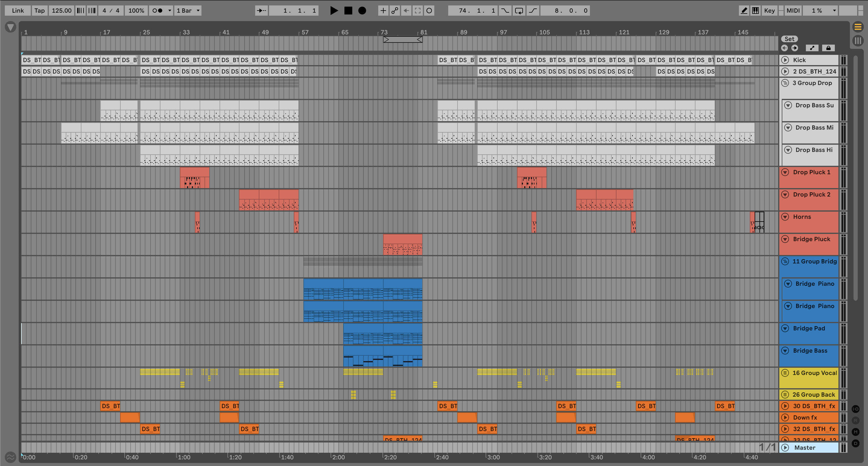Screen dimensions: 868x466
Task: Toggle the arrangement Loop switch
Action: pyautogui.click(x=519, y=11)
